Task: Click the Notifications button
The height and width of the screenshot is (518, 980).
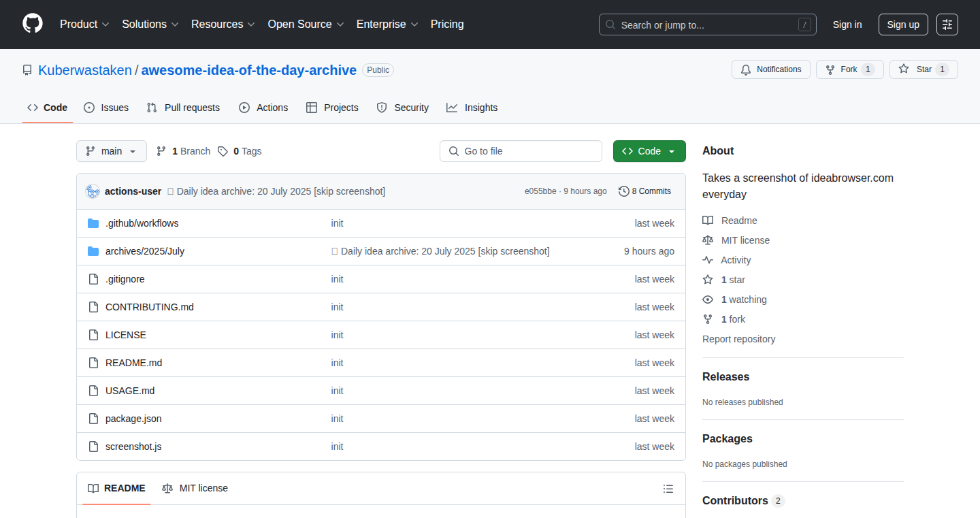Action: pos(771,69)
